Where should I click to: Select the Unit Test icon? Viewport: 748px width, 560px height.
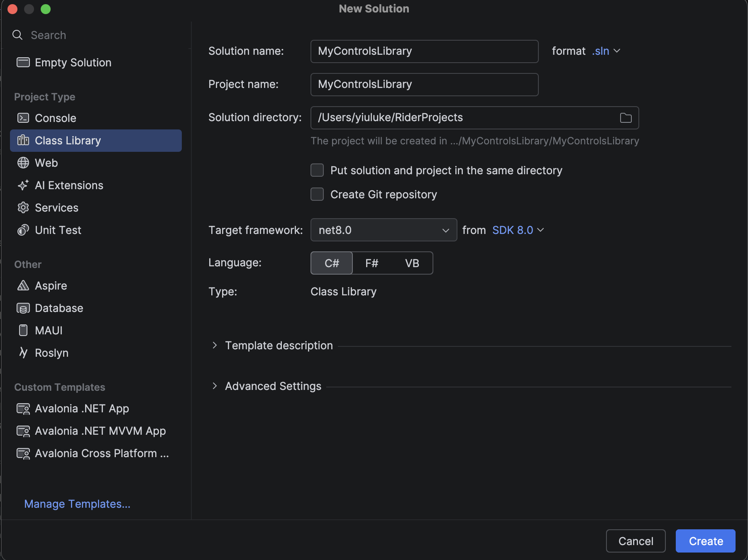[x=24, y=230]
